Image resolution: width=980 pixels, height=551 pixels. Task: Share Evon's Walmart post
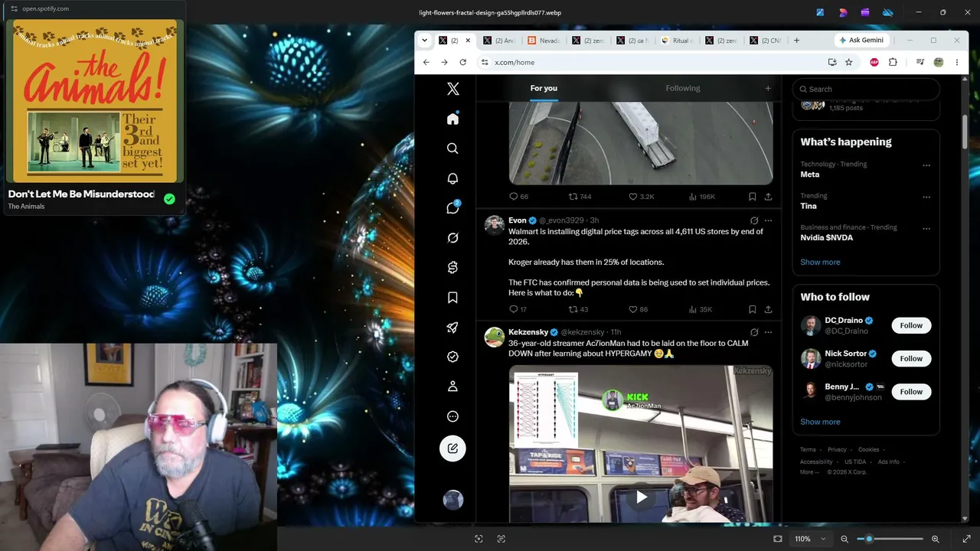click(x=768, y=309)
